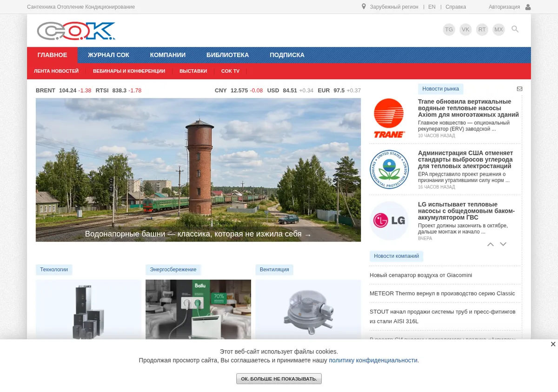
Task: Open the RT social icon
Action: [x=482, y=30]
